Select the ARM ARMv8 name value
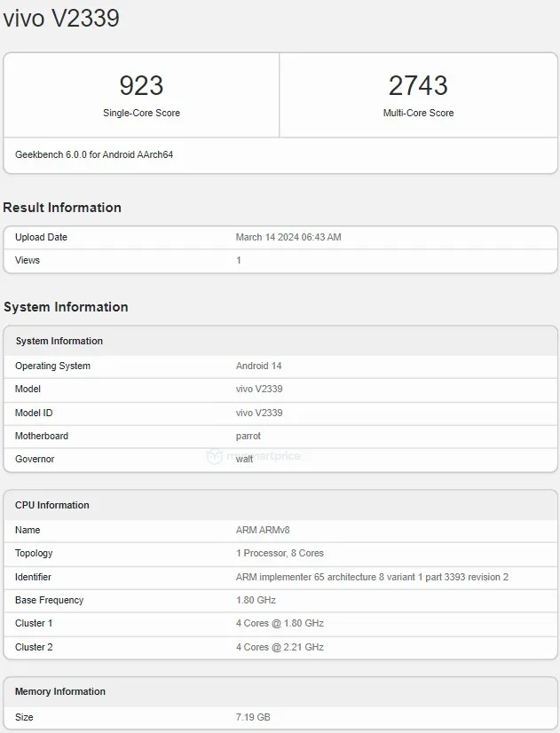Viewport: 560px width, 733px height. 263,530
